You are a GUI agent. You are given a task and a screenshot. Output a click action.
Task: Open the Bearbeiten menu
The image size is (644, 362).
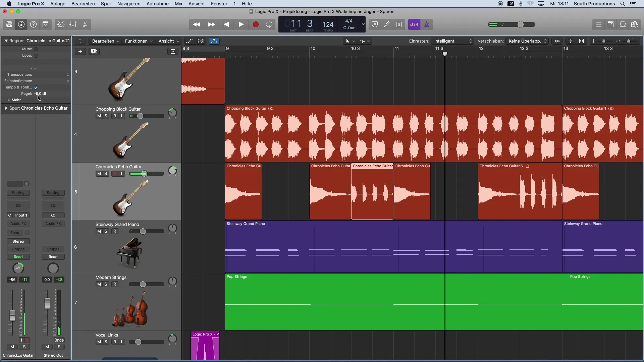tap(83, 4)
